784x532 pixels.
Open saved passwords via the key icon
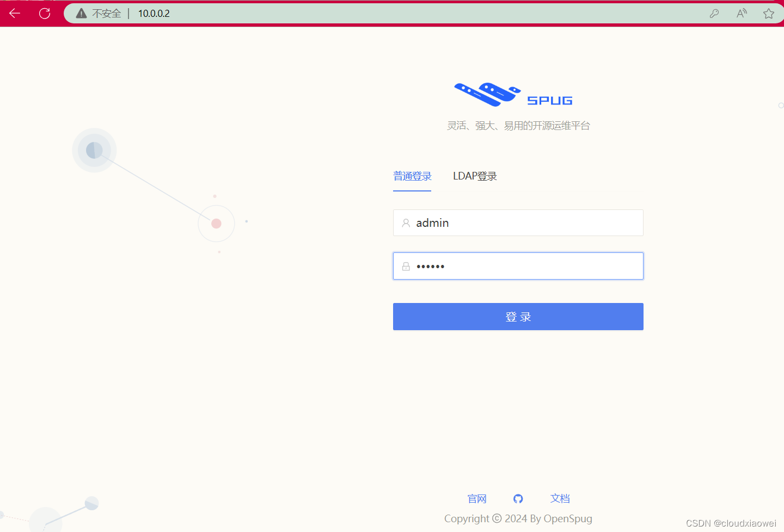pos(714,14)
